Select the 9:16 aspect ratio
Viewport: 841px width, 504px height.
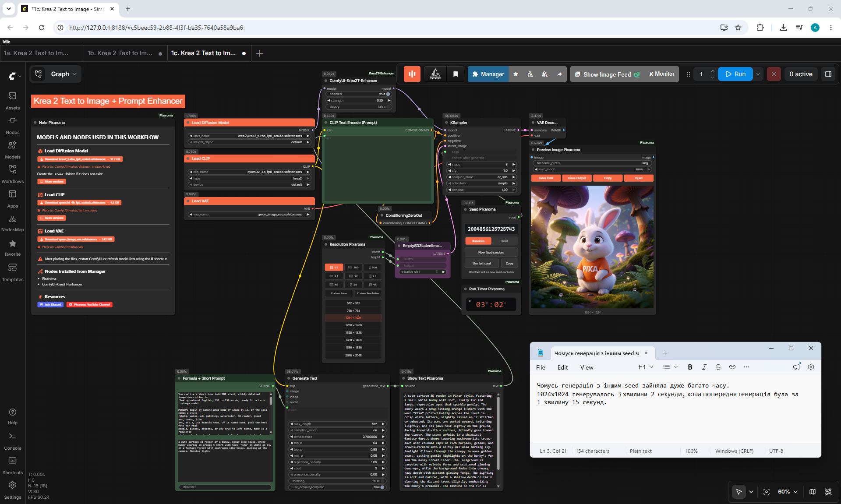pyautogui.click(x=373, y=267)
